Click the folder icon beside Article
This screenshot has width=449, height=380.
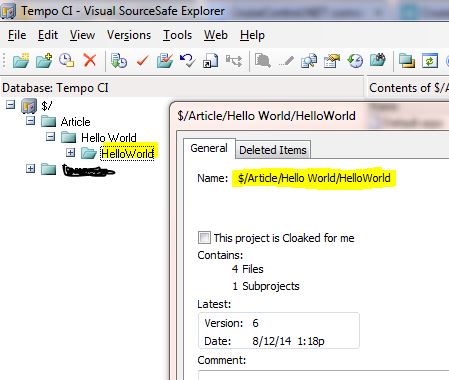(x=49, y=121)
